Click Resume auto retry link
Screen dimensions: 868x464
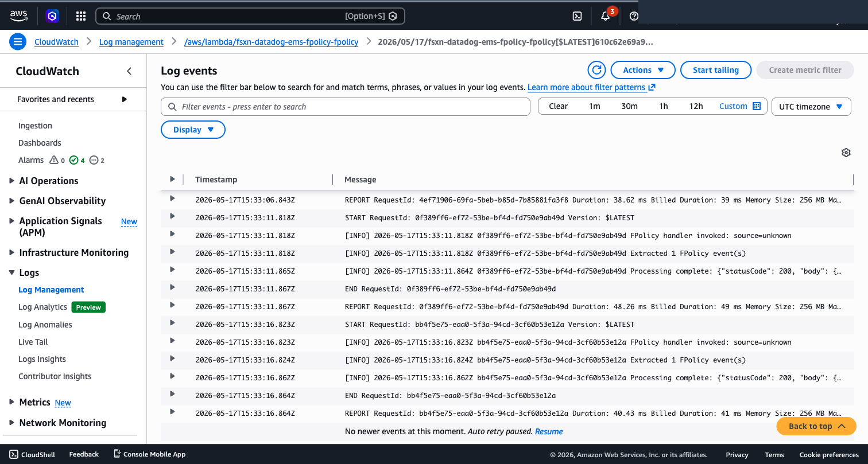pos(549,431)
